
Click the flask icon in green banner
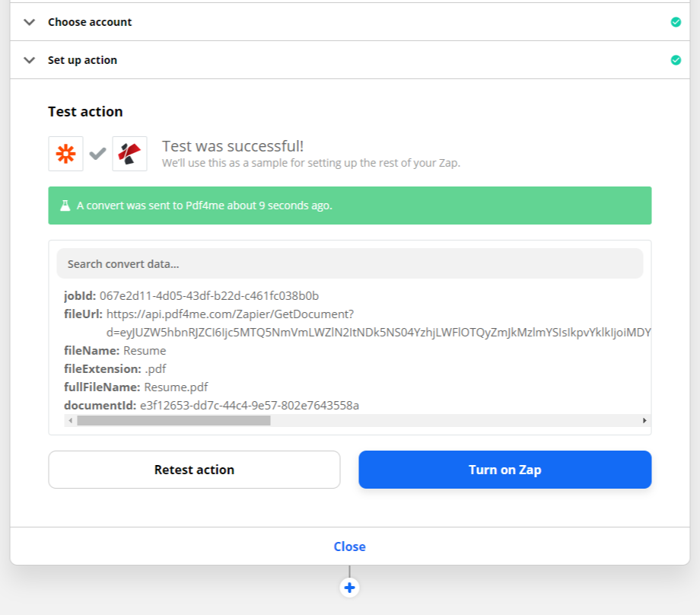point(65,206)
